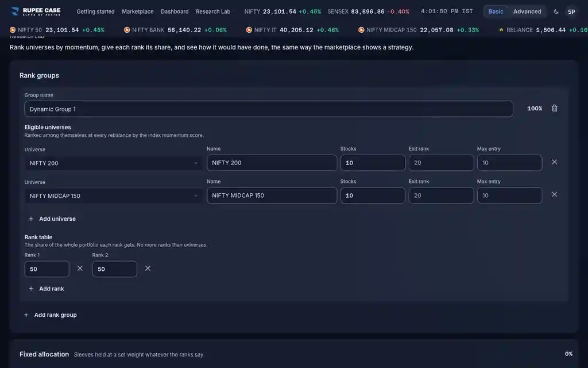Image resolution: width=588 pixels, height=368 pixels.
Task: Click the NIFTY IT ticker icon
Action: [x=249, y=30]
